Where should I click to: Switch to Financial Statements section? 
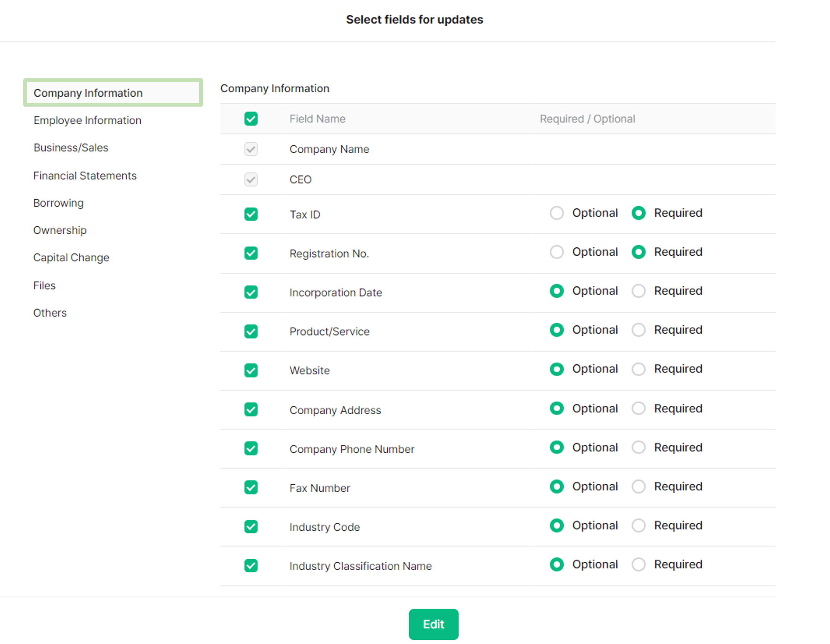pyautogui.click(x=85, y=175)
